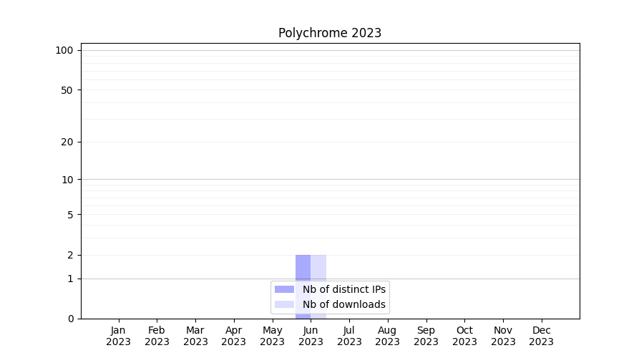Select the 'Feb 2023' x-axis label
This screenshot has width=644, height=358.
157,336
